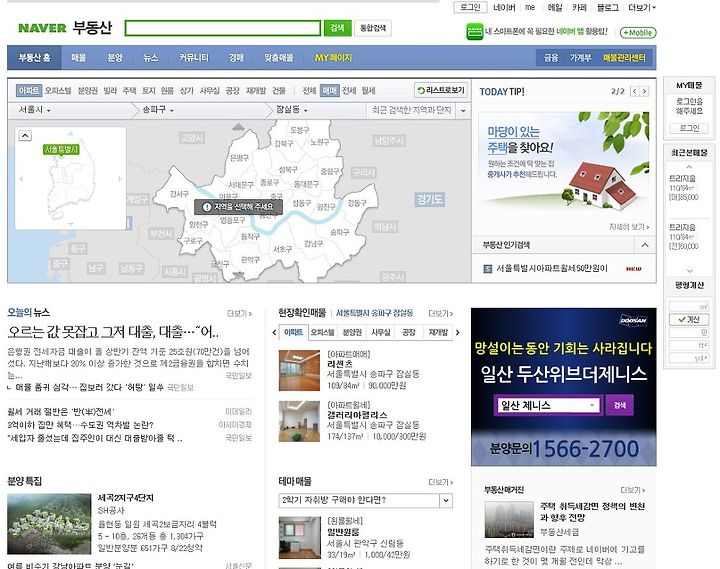Open the 리센츠 apartment thumbnail
This screenshot has height=569, width=720.
(299, 371)
